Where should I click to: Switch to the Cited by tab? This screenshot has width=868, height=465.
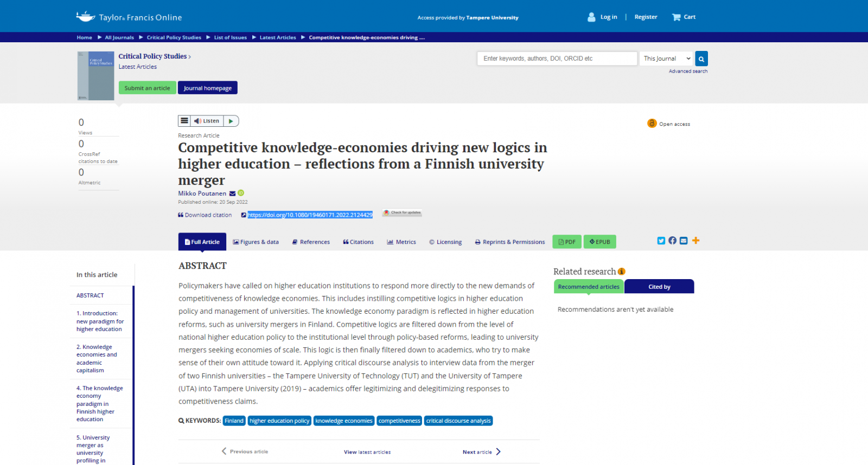[x=659, y=287]
